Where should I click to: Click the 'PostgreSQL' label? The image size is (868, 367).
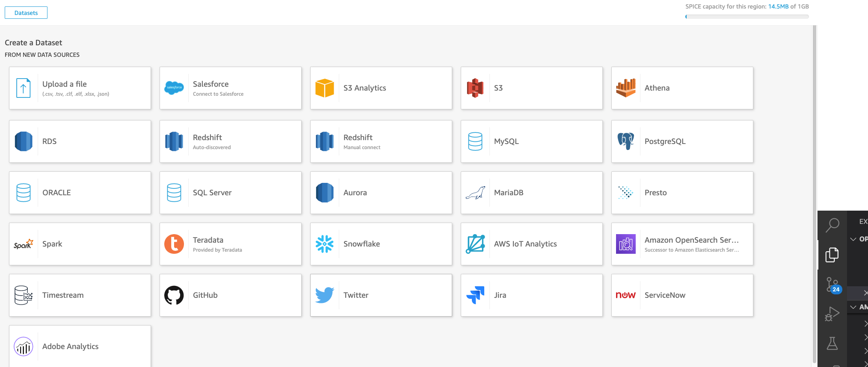[665, 141]
